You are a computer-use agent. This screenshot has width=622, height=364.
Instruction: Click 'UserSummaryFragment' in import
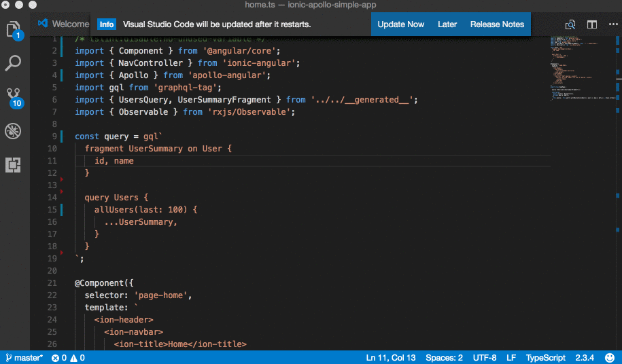pos(224,100)
